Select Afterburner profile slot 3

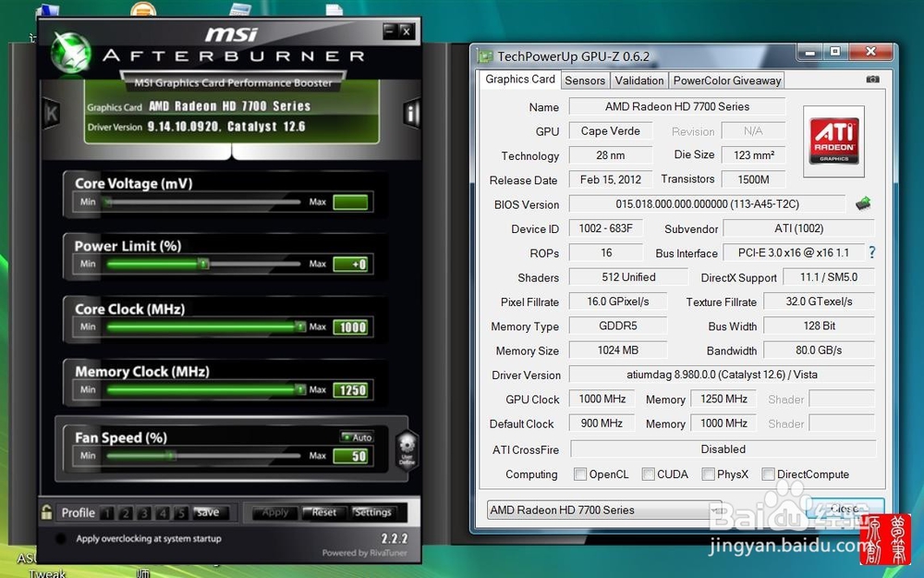pyautogui.click(x=144, y=513)
